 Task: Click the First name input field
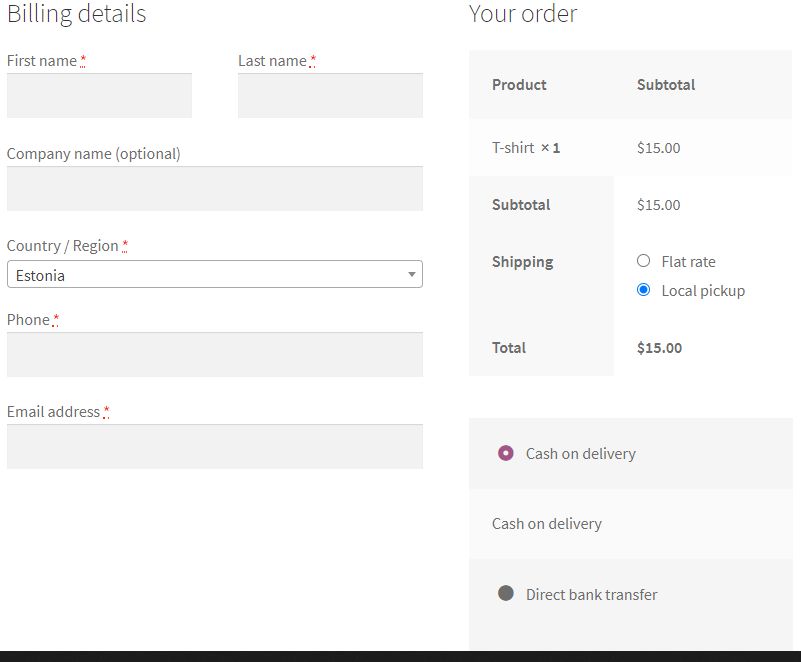tap(99, 95)
